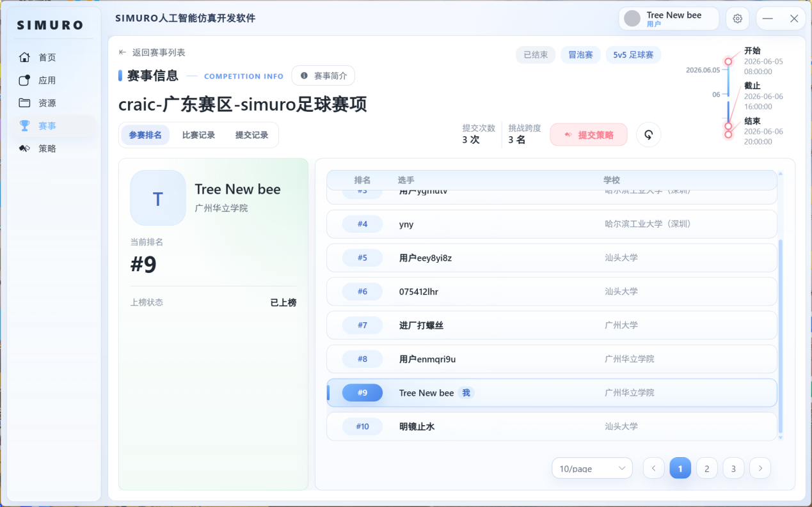
Task: Click the 排名 column header
Action: pos(362,180)
